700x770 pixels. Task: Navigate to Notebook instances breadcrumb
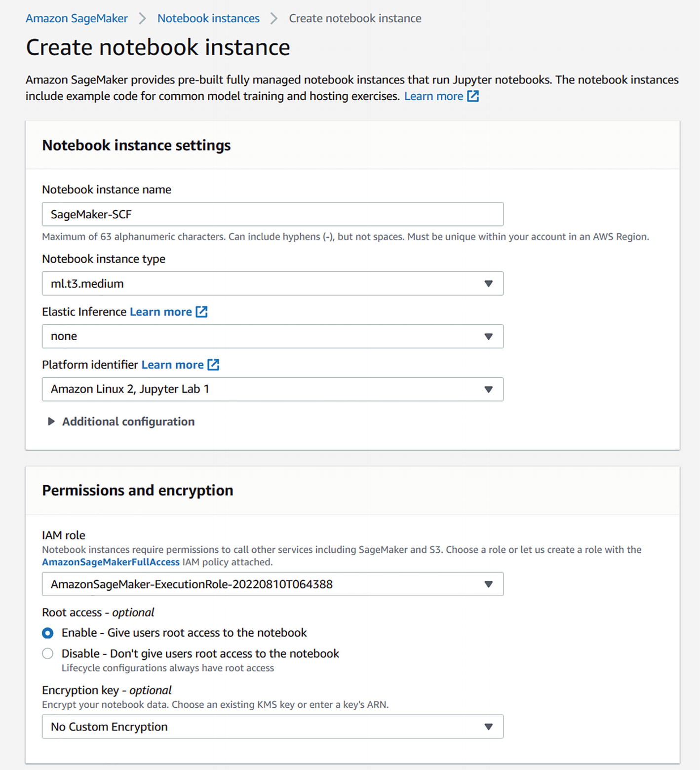pyautogui.click(x=208, y=19)
